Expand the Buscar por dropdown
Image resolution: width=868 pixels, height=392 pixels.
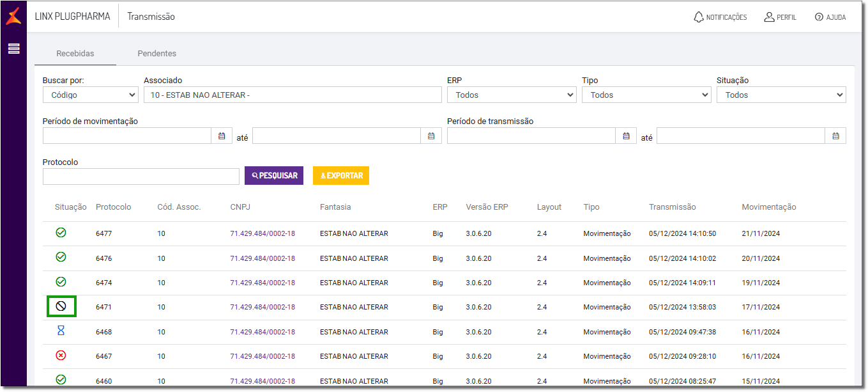click(90, 95)
